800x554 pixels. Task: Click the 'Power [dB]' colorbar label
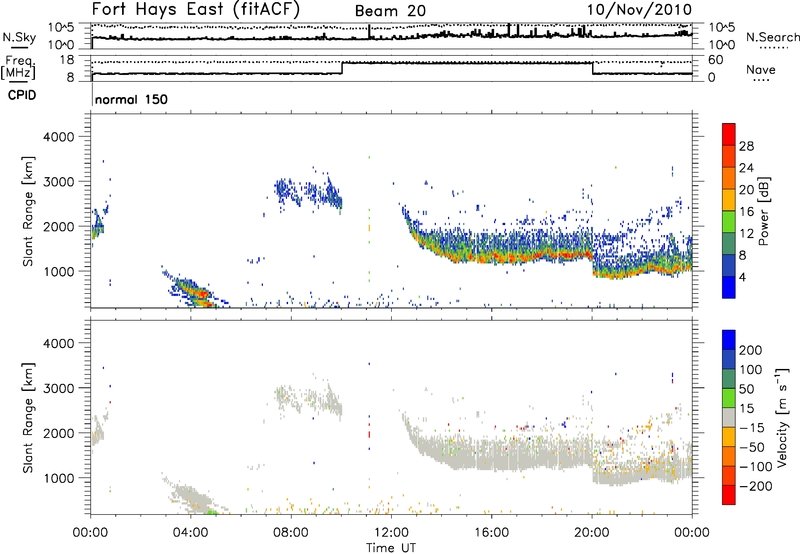764,211
